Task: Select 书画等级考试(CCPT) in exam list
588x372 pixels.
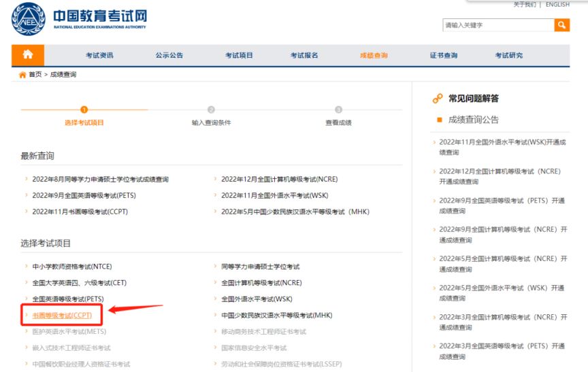Action: 62,316
